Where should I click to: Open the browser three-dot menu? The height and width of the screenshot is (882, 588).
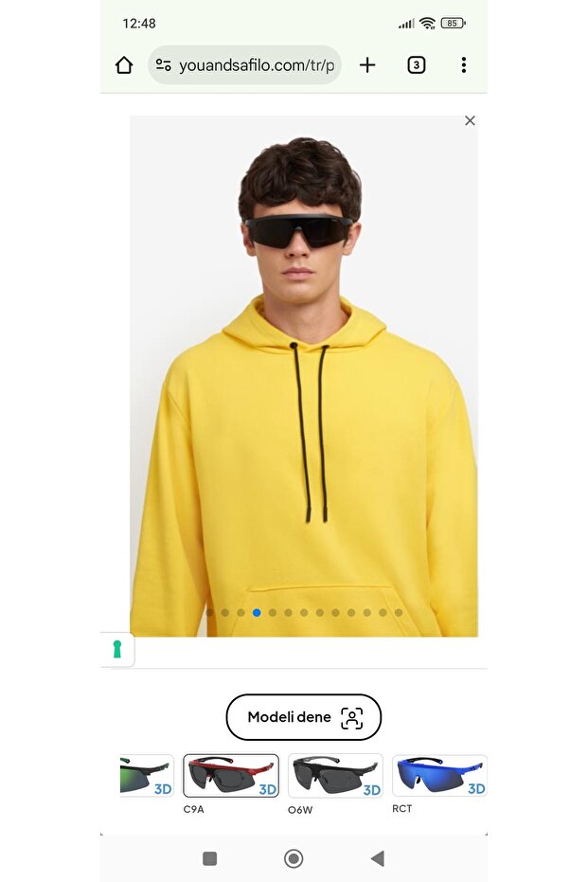pyautogui.click(x=464, y=65)
